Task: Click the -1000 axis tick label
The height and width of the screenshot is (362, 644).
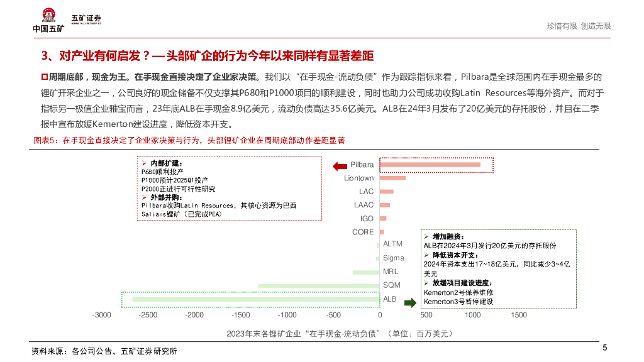Action: pos(287,315)
